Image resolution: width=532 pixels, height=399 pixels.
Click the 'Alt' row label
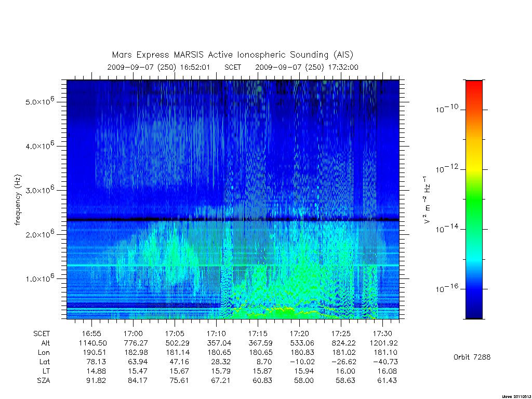45,343
